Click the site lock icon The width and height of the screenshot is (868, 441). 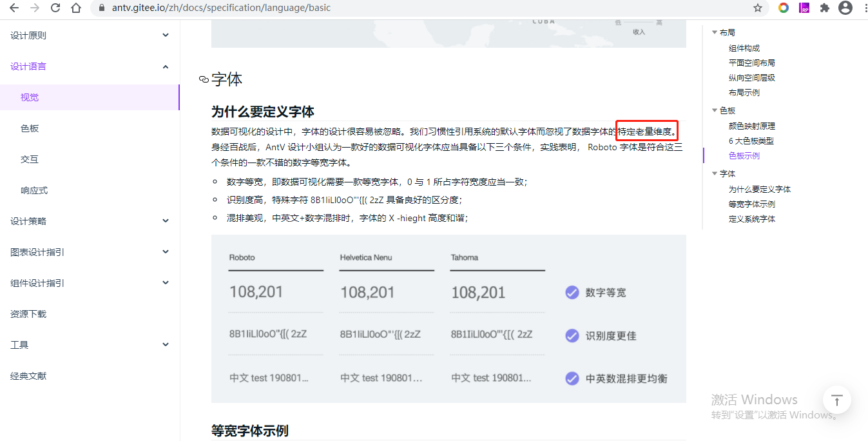click(x=101, y=8)
